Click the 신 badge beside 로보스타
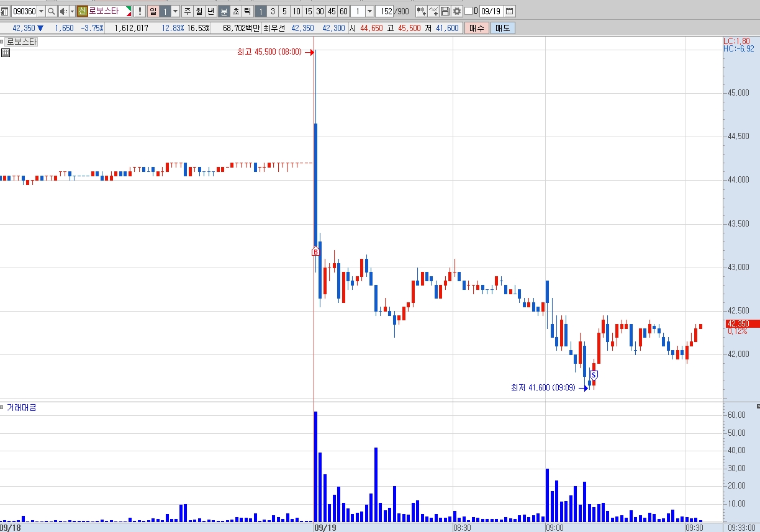 tap(82, 11)
